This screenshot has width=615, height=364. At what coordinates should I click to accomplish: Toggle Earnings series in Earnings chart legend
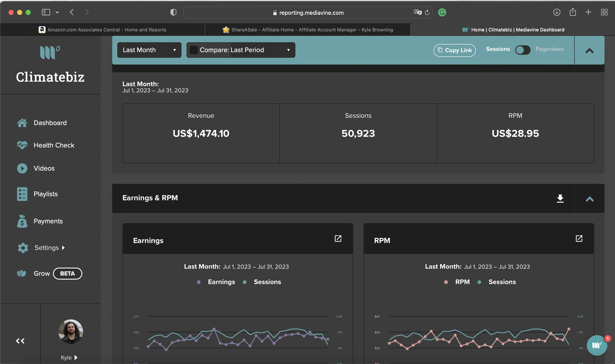pos(216,282)
